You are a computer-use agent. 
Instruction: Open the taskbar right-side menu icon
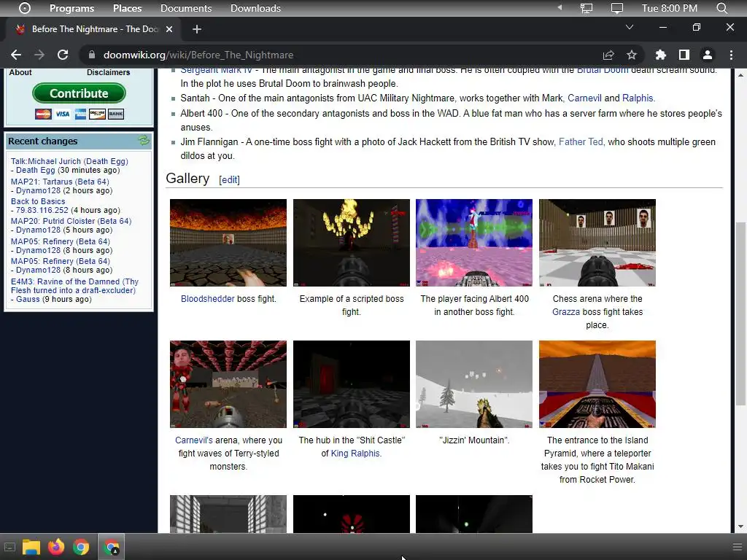737,547
